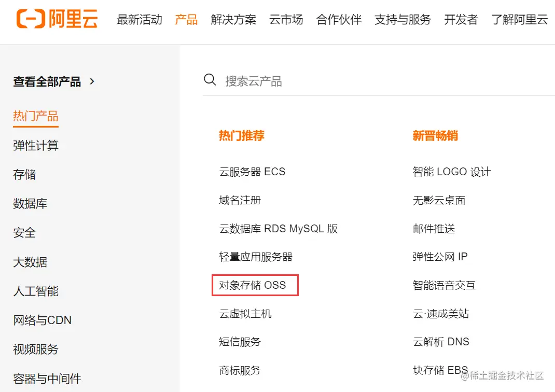
Task: Open 块存储 EBS product link
Action: [440, 370]
